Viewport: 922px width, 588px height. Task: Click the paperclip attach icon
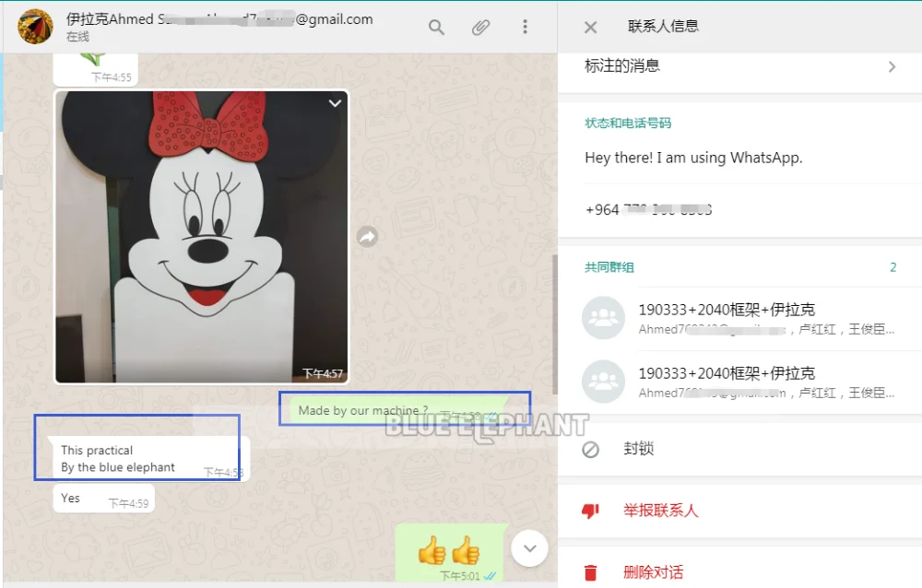tap(480, 27)
